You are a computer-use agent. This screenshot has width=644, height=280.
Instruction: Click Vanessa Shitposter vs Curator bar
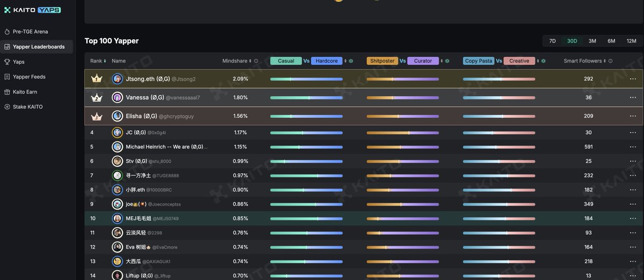(402, 98)
